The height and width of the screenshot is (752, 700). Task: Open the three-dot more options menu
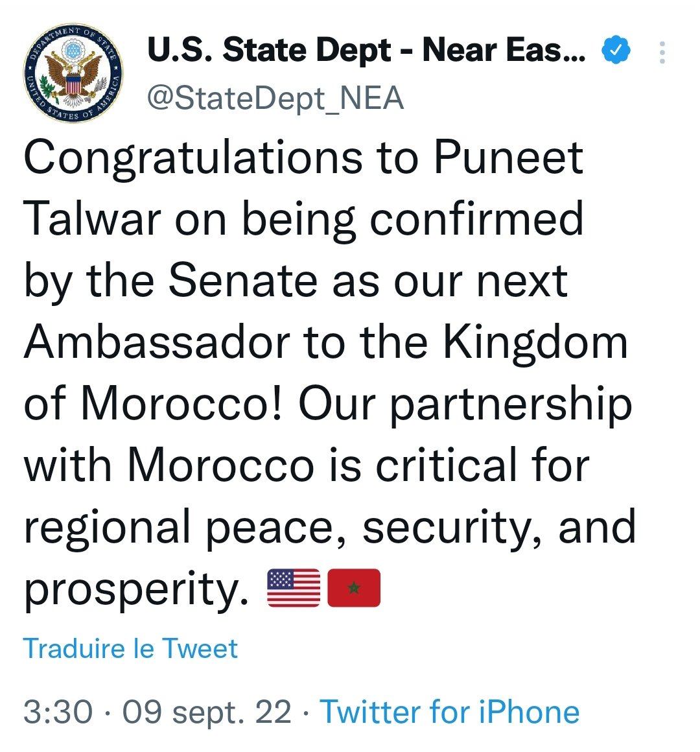pos(662,53)
